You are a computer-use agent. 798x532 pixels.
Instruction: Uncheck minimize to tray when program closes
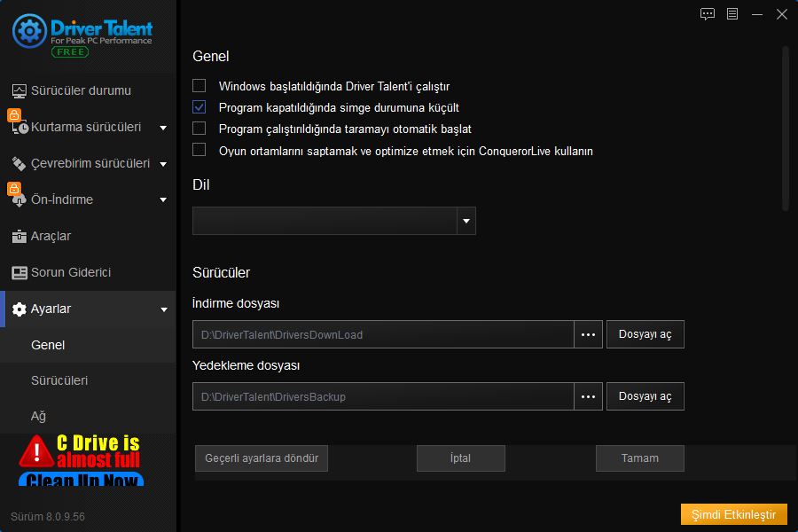(199, 107)
